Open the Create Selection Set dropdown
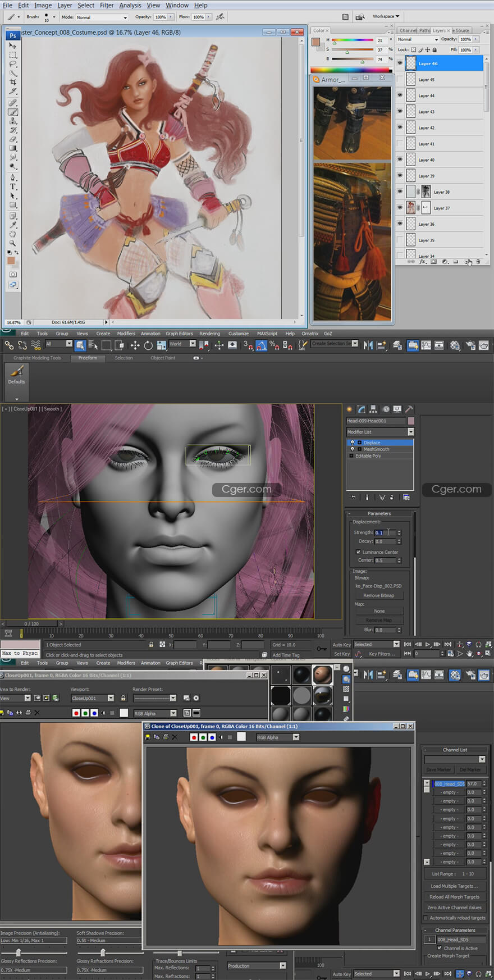494x980 pixels. (335, 344)
